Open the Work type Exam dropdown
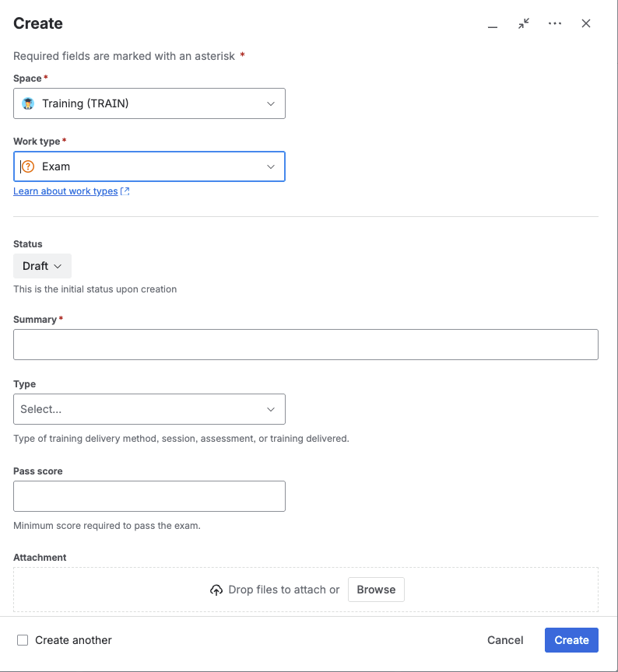Viewport: 618px width, 672px height. (x=149, y=166)
